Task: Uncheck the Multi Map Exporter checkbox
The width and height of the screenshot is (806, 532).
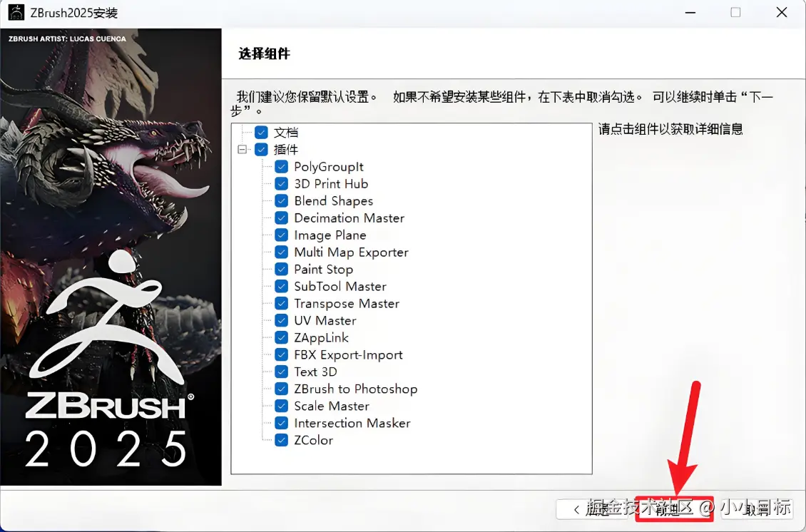Action: click(281, 252)
